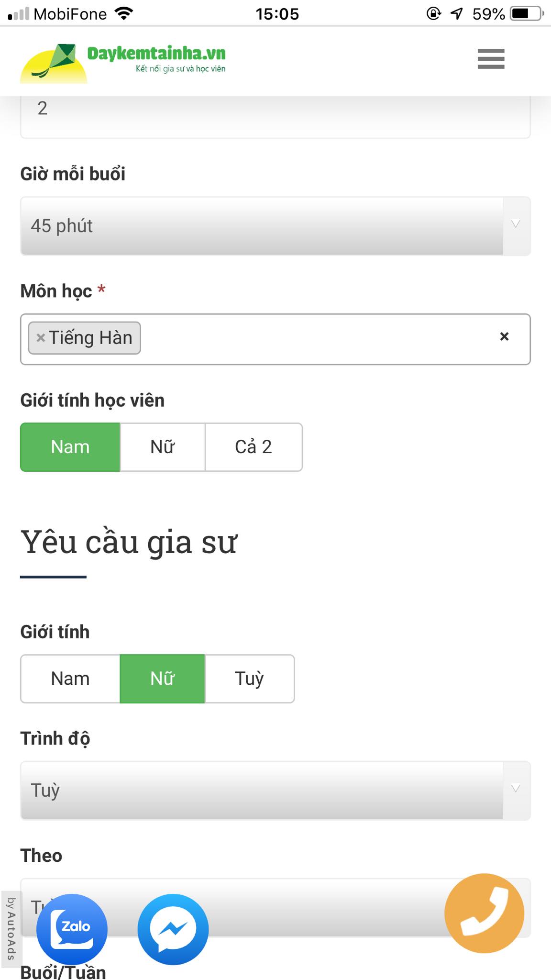Viewport: 551px width, 980px height.
Task: Tap the by AutoAds label
Action: tap(11, 928)
